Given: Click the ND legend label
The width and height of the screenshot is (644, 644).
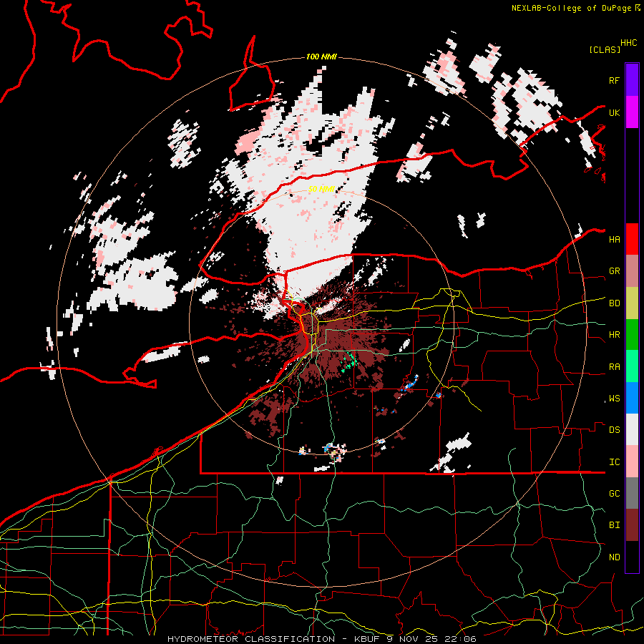Looking at the screenshot, I should coord(614,557).
